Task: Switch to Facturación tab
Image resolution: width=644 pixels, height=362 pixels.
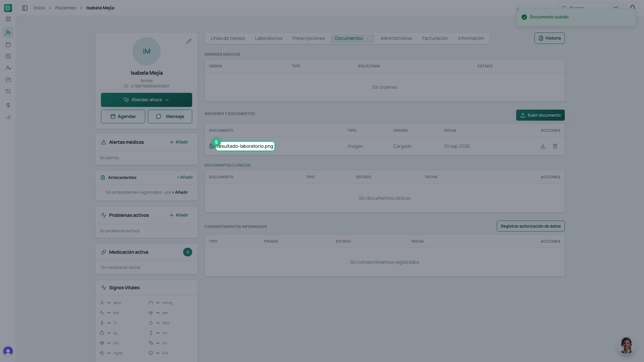Action: pyautogui.click(x=435, y=38)
